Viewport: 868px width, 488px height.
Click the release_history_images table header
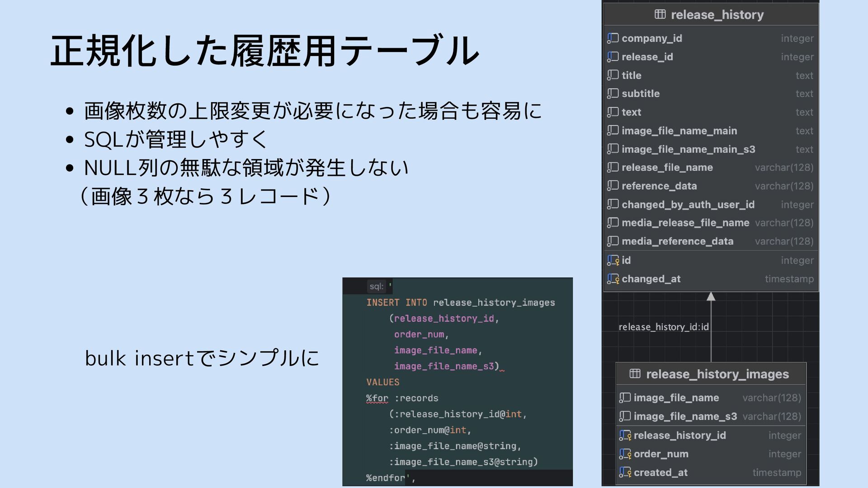(717, 374)
